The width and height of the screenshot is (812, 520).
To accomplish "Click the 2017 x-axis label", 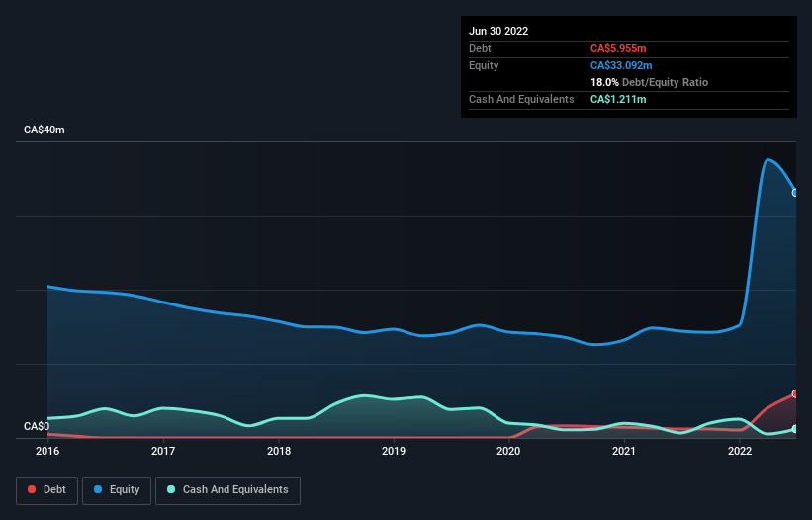I will pos(163,451).
